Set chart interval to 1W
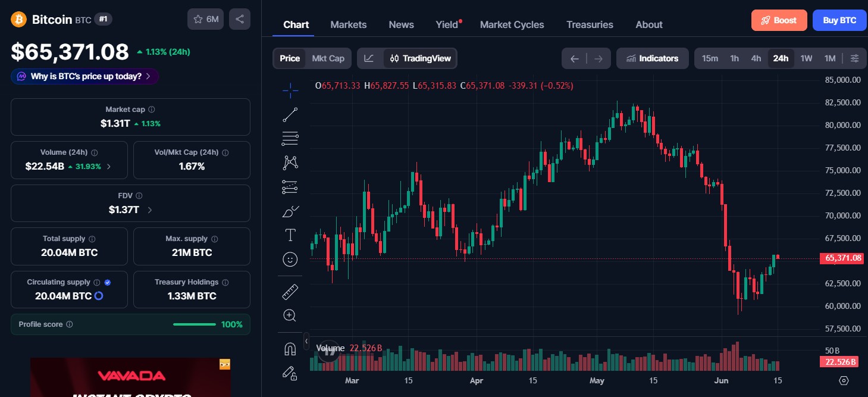 tap(806, 58)
